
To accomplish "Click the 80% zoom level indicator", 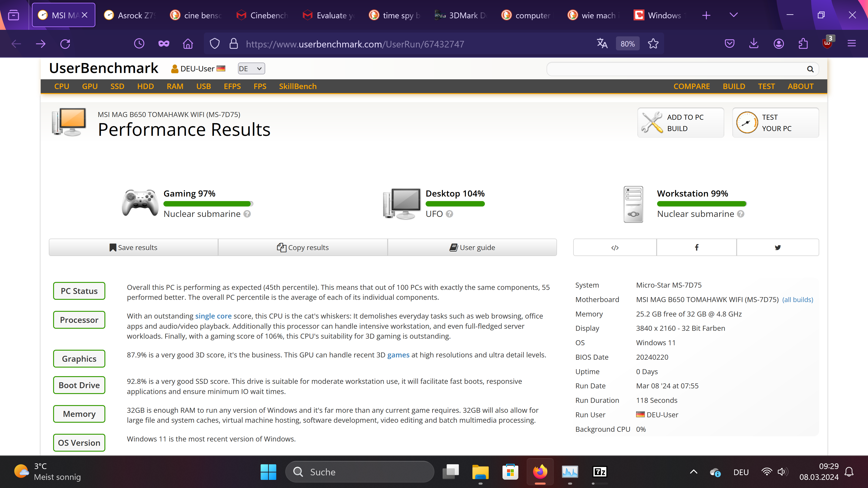I will tap(627, 44).
